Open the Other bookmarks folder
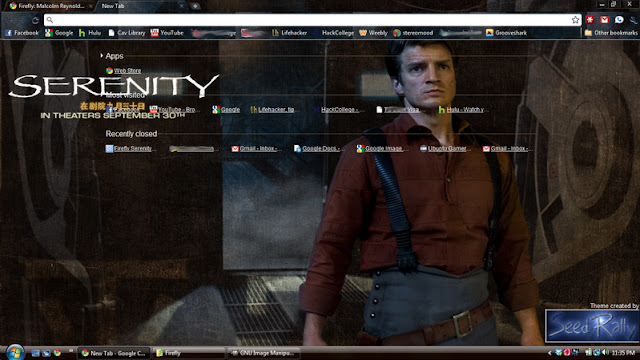The height and width of the screenshot is (360, 640). click(611, 33)
